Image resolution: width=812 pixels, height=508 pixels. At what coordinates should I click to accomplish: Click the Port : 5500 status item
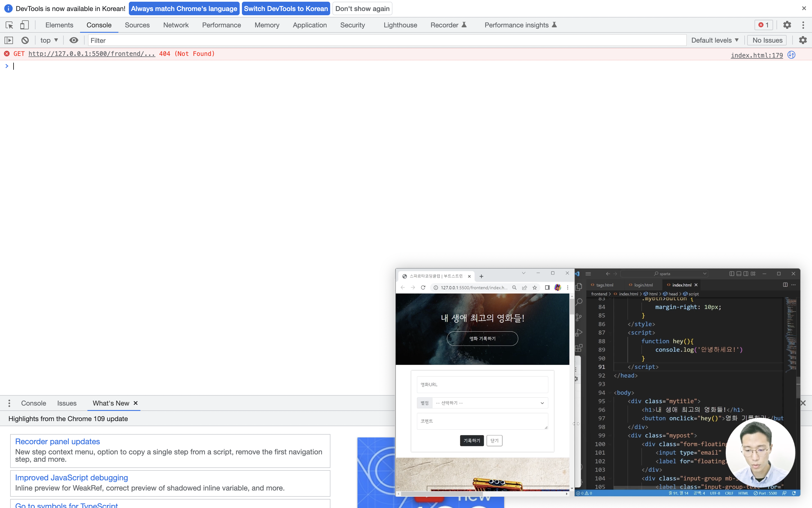765,494
